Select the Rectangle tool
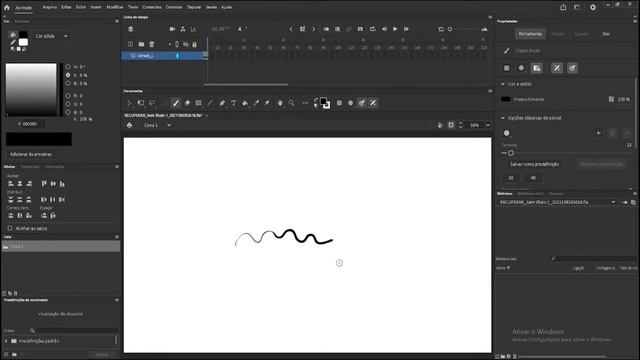The width and height of the screenshot is (640, 360). click(x=198, y=103)
